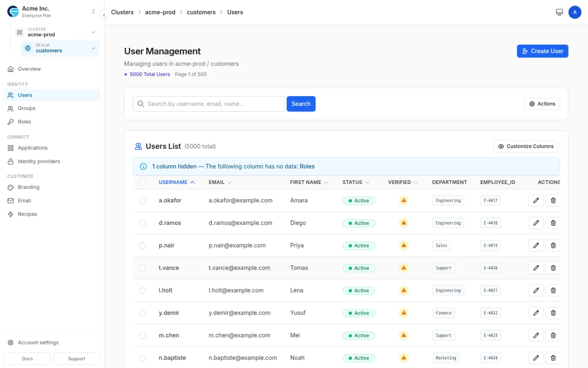The width and height of the screenshot is (588, 368).
Task: Edit the n.baptiste user row
Action: pyautogui.click(x=536, y=358)
